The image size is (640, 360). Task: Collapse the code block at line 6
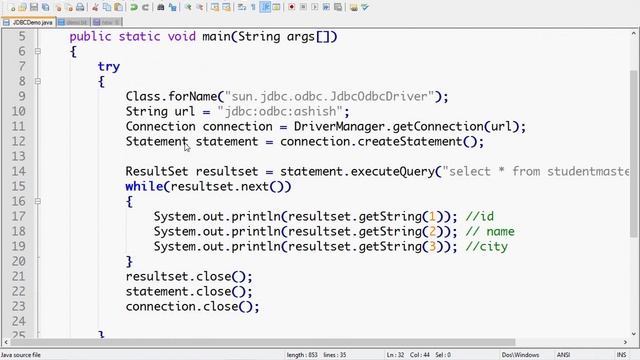point(38,51)
